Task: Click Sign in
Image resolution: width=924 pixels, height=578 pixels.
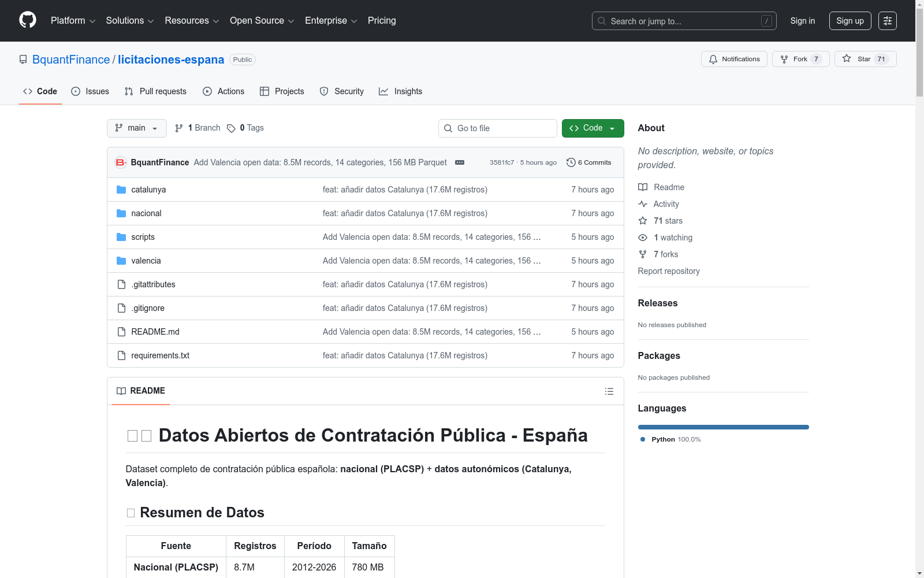Action: [803, 21]
